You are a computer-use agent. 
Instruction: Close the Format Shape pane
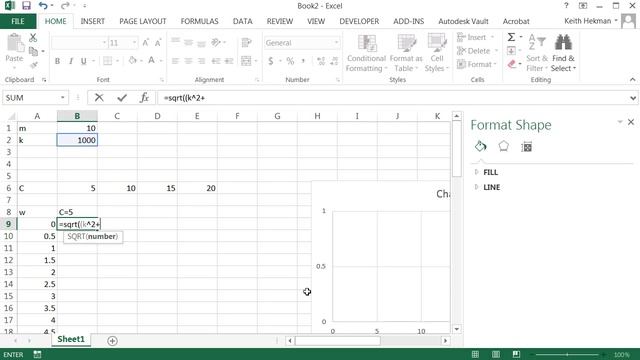[631, 122]
